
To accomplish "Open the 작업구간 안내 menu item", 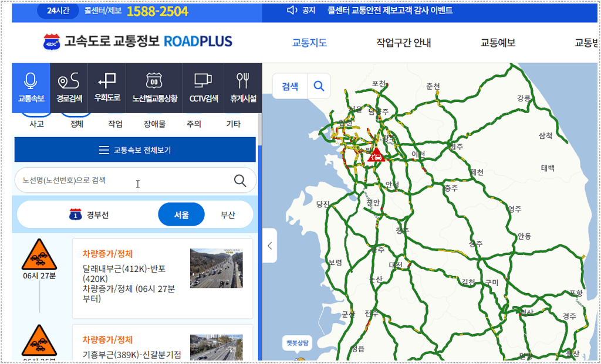I will pos(403,42).
